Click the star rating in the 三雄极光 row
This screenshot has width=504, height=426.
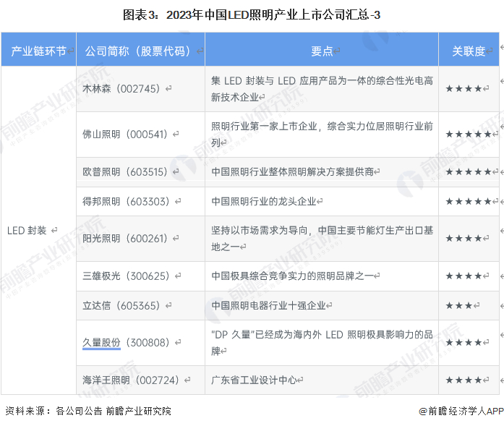[464, 276]
